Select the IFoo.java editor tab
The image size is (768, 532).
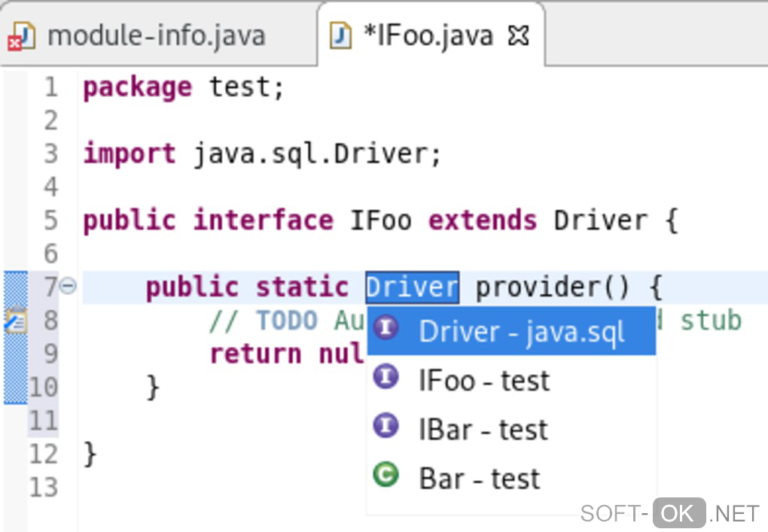(x=428, y=35)
